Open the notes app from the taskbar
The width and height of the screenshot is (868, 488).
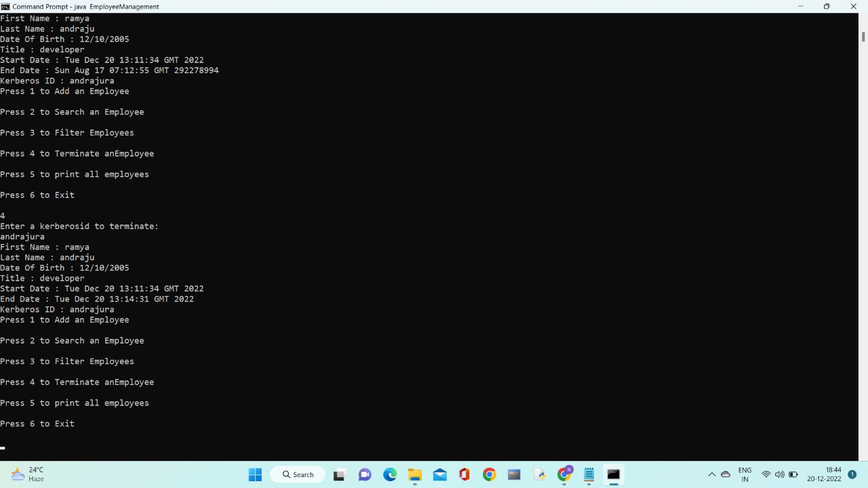589,474
